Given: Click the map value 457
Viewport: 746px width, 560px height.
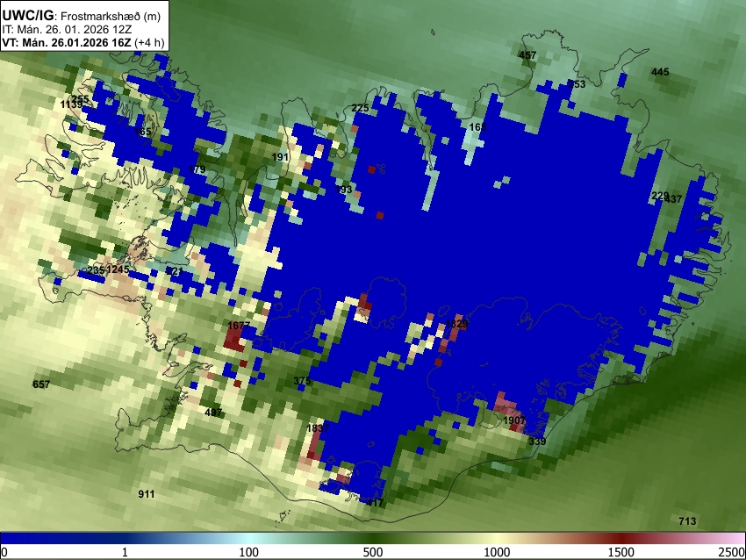Looking at the screenshot, I should pyautogui.click(x=527, y=55).
